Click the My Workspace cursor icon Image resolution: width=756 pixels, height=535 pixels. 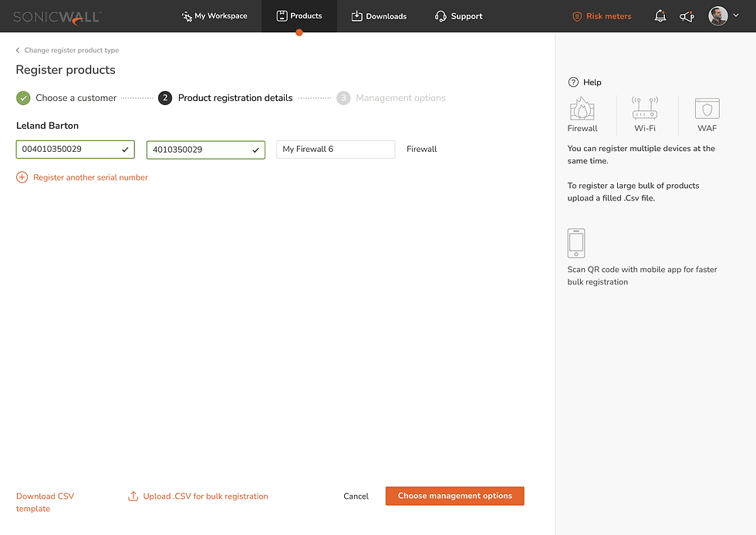187,16
